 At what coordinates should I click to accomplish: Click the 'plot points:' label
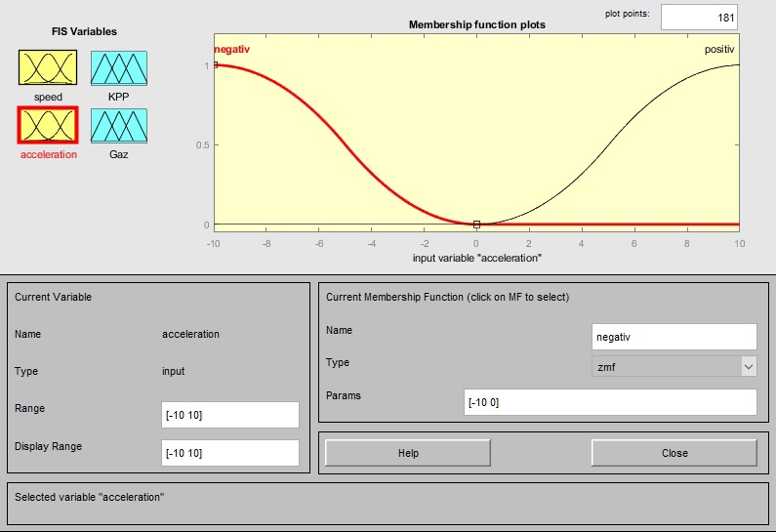coord(627,14)
